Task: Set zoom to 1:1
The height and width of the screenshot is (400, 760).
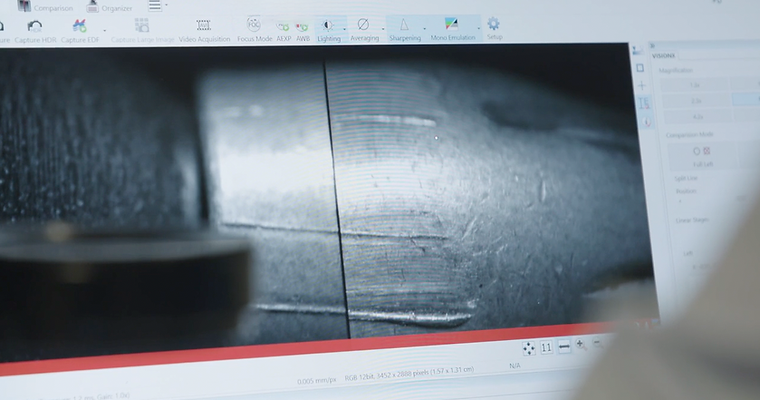Action: click(x=546, y=347)
